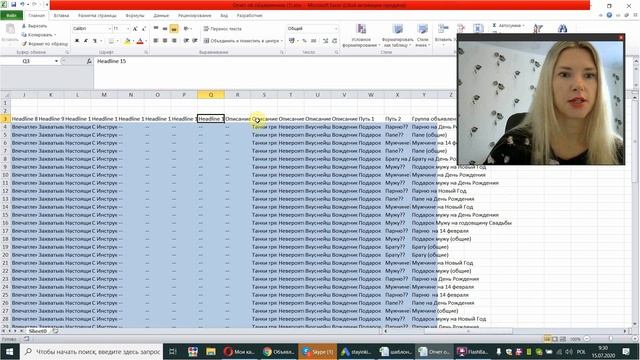Toggle center text alignment
Viewport: 640px width, 360px height.
coord(165,41)
